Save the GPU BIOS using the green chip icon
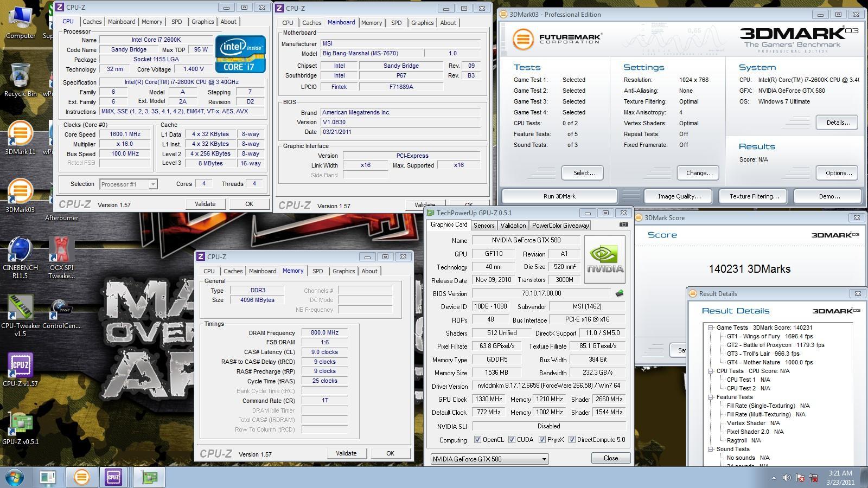 (x=619, y=293)
